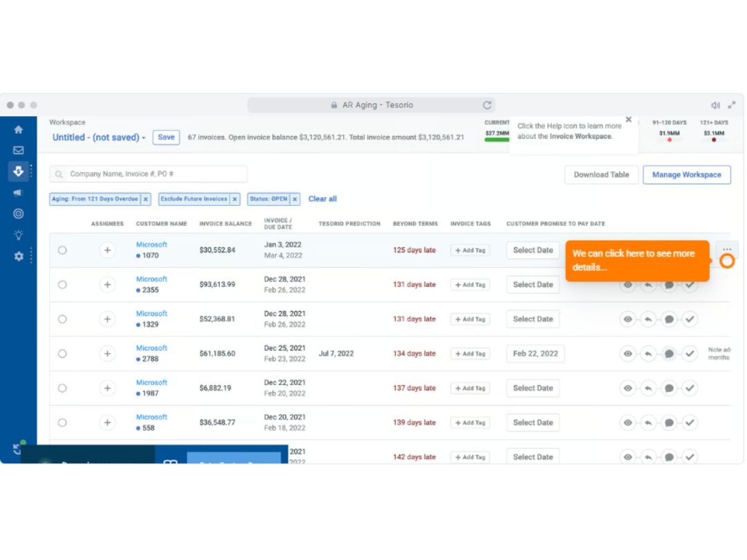Image resolution: width=747 pixels, height=560 pixels.
Task: Add an assignee to invoice 2355
Action: tap(107, 285)
